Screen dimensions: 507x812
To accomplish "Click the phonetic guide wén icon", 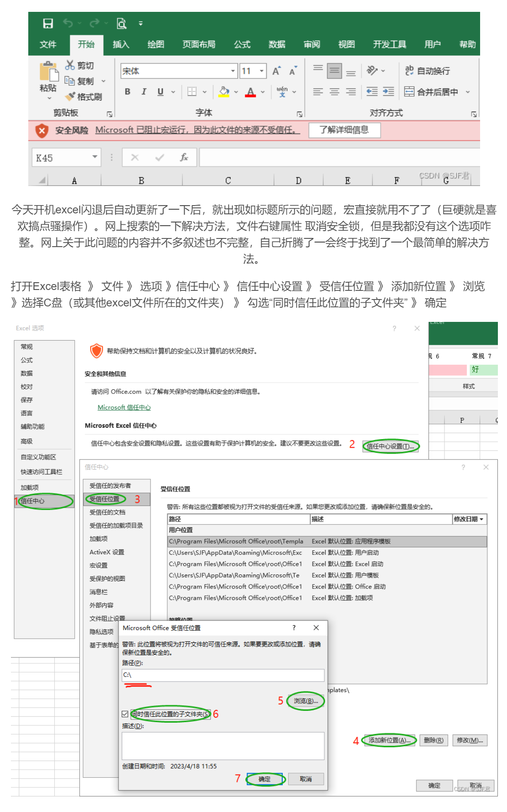I will pos(282,92).
